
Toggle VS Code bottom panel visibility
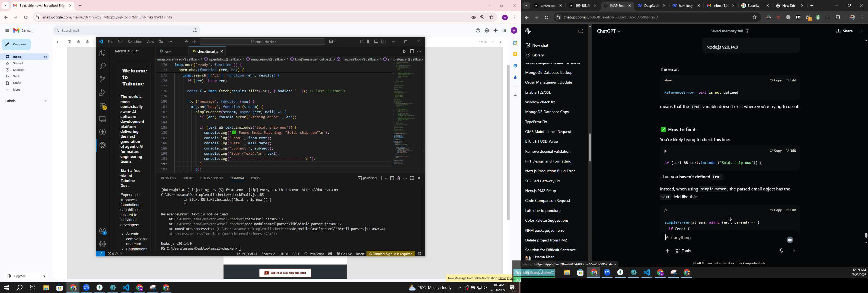[x=376, y=42]
